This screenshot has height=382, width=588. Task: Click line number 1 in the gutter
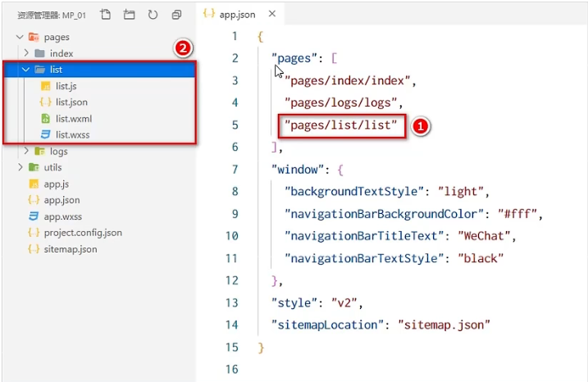pos(235,36)
